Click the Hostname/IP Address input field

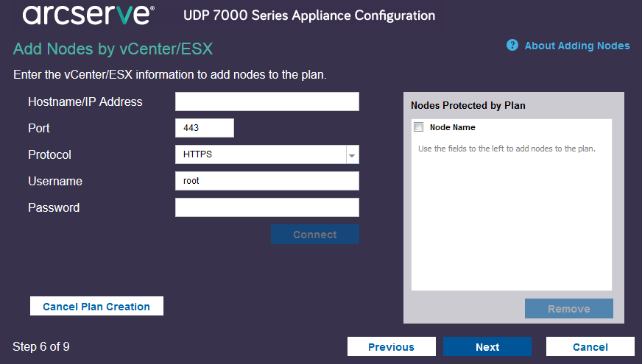pos(267,101)
